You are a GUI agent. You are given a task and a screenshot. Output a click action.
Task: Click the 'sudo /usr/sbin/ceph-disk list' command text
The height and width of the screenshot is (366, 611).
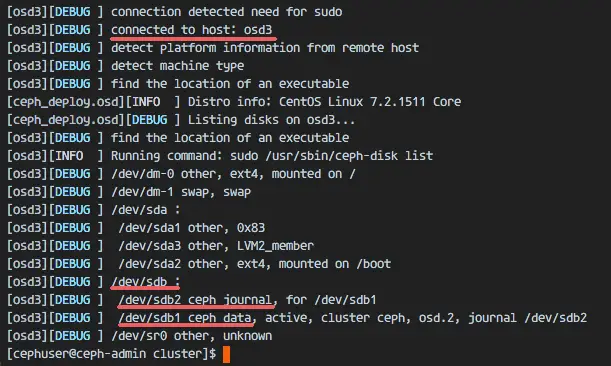coord(332,156)
